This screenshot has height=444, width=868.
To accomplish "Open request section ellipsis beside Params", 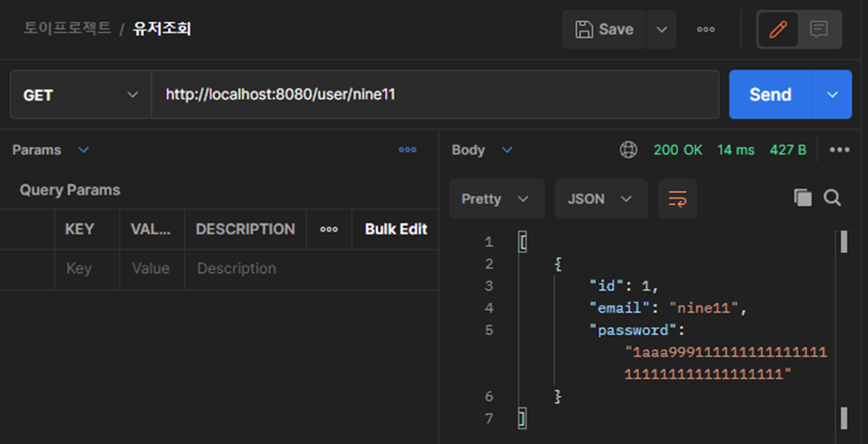I will click(407, 150).
